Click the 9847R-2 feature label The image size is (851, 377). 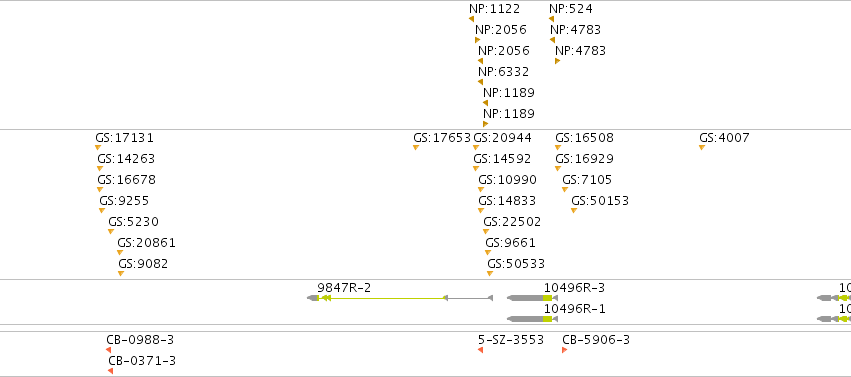(344, 287)
